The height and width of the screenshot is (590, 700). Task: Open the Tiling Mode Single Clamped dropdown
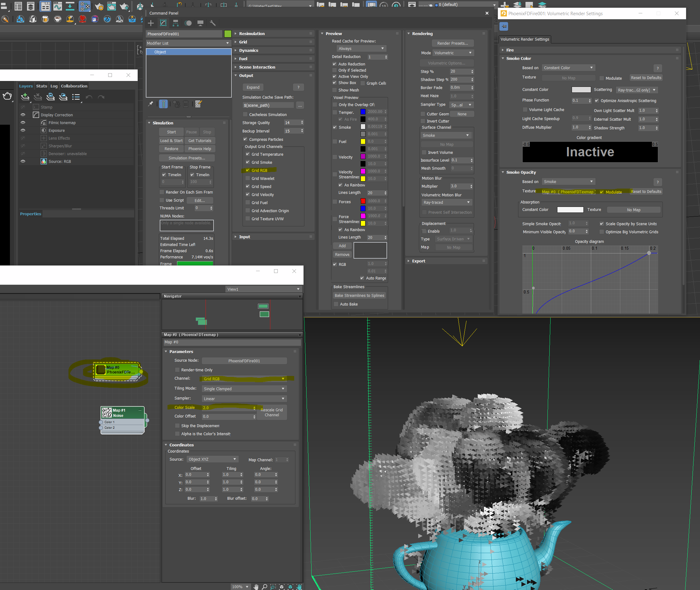tap(244, 389)
